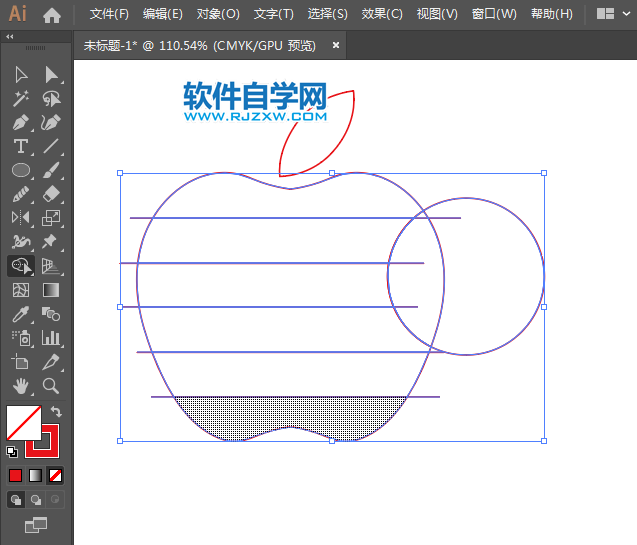Image resolution: width=637 pixels, height=545 pixels.
Task: Pick the Blend tool
Action: coord(51,314)
